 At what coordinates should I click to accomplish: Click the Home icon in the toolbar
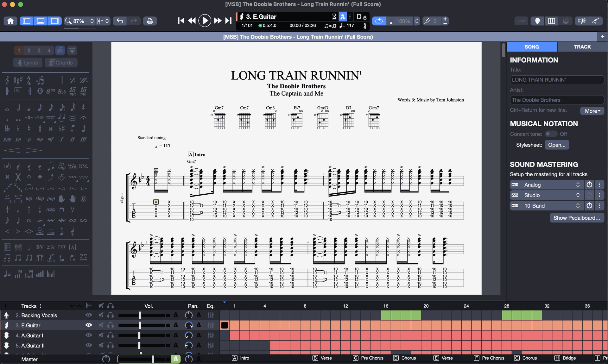(10, 21)
